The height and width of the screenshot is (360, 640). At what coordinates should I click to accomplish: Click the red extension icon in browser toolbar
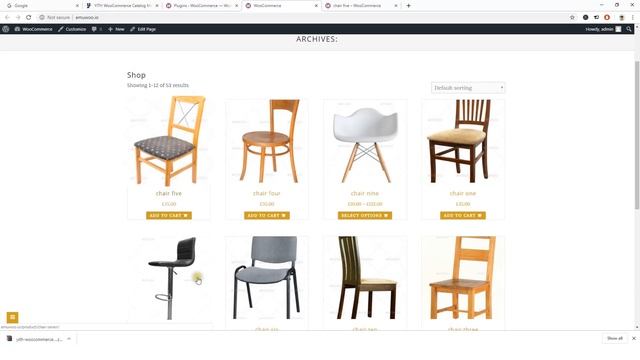click(x=607, y=18)
